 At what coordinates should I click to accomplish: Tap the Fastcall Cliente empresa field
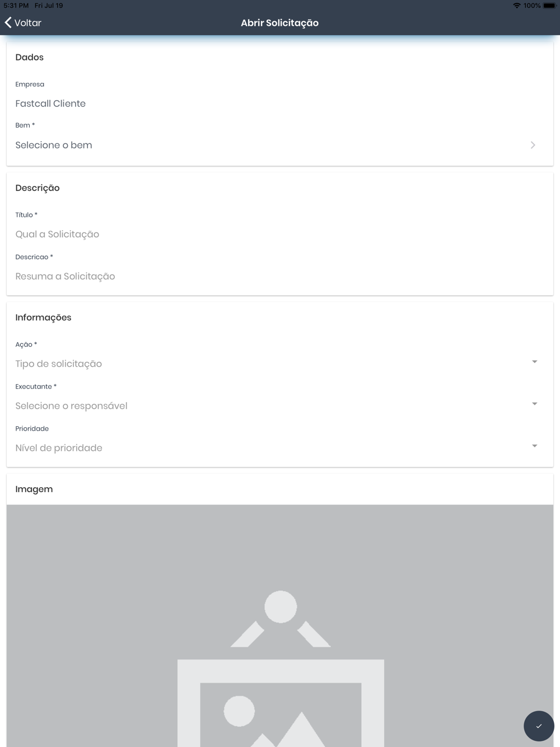coord(50,104)
